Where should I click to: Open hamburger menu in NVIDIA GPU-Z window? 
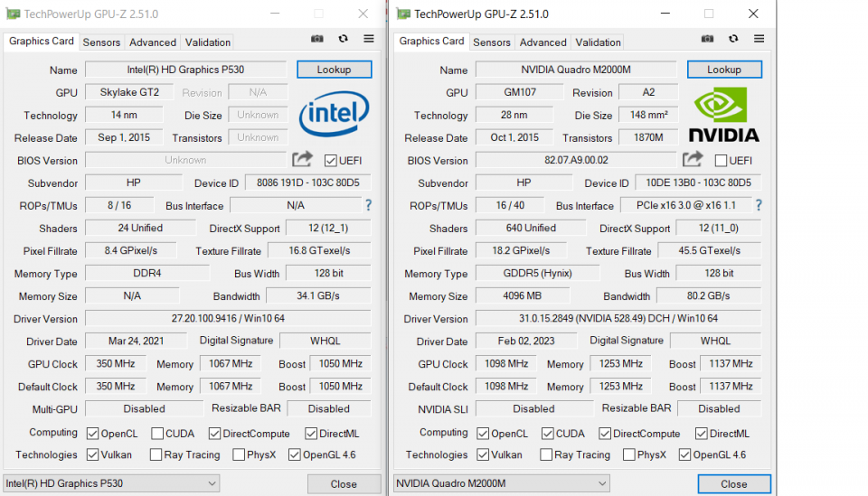click(x=759, y=39)
